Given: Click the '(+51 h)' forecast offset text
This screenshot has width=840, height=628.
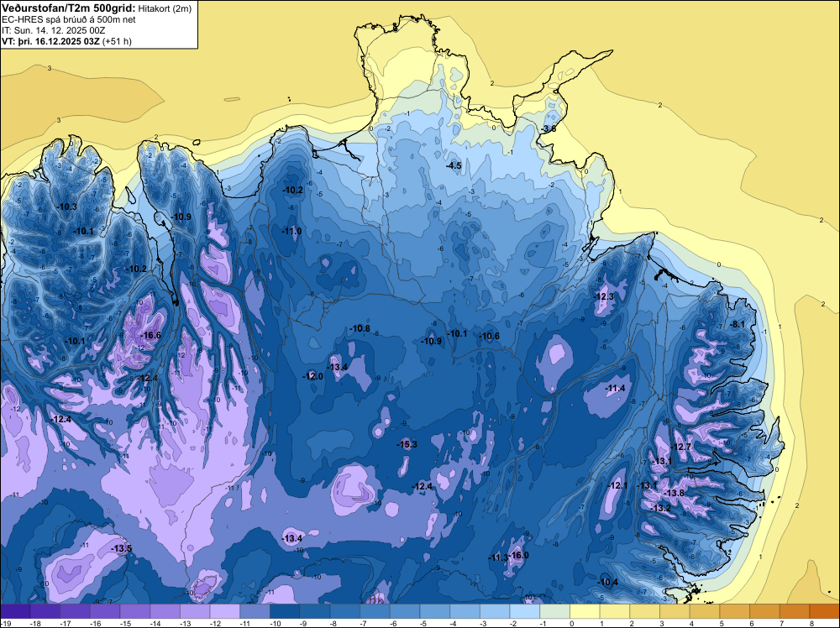Looking at the screenshot, I should click(117, 41).
